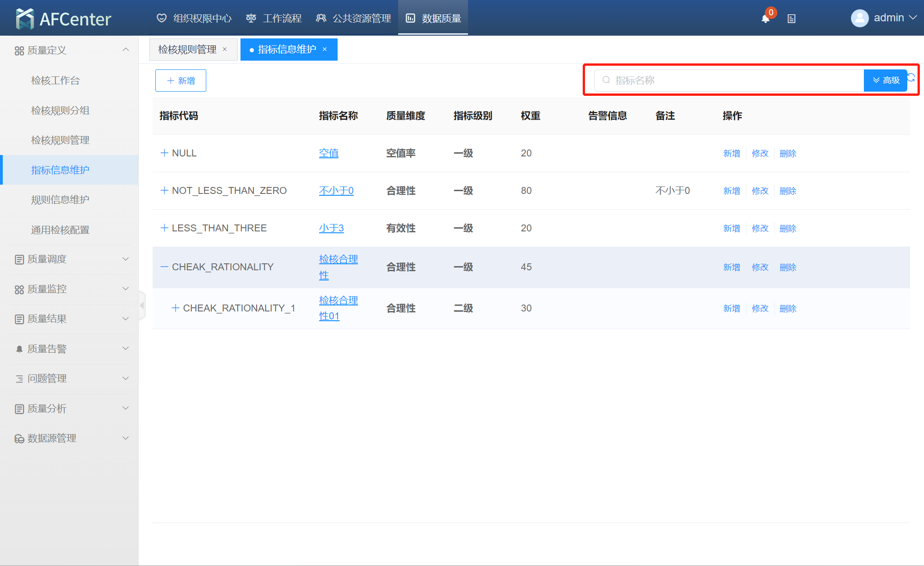Click the refresh icon beside 高级 button
This screenshot has width=924, height=566.
click(x=911, y=77)
